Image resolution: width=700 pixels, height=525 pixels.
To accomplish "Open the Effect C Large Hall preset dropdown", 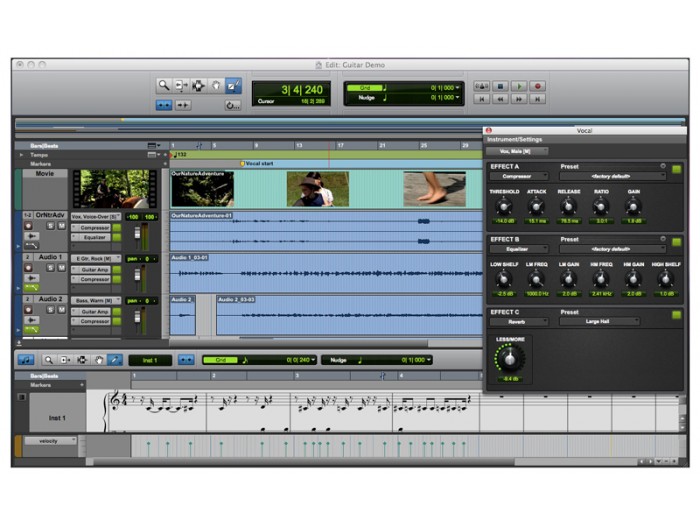I will point(599,321).
